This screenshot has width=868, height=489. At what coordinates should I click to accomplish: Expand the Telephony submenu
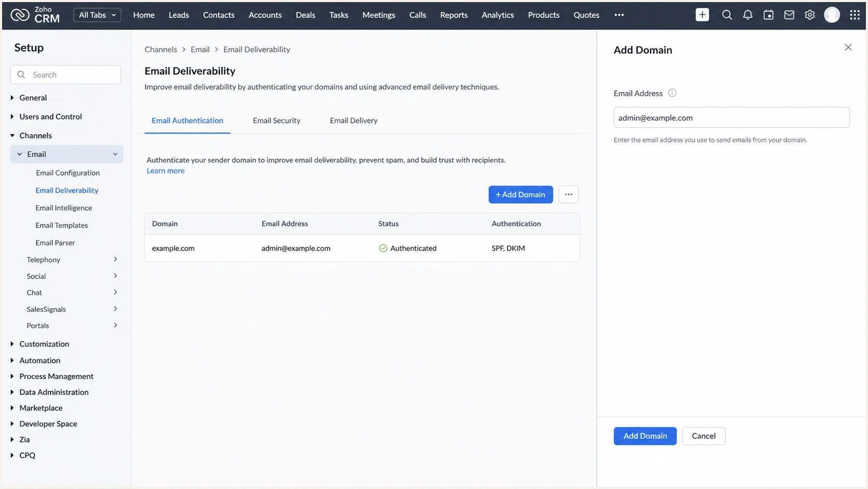point(115,259)
